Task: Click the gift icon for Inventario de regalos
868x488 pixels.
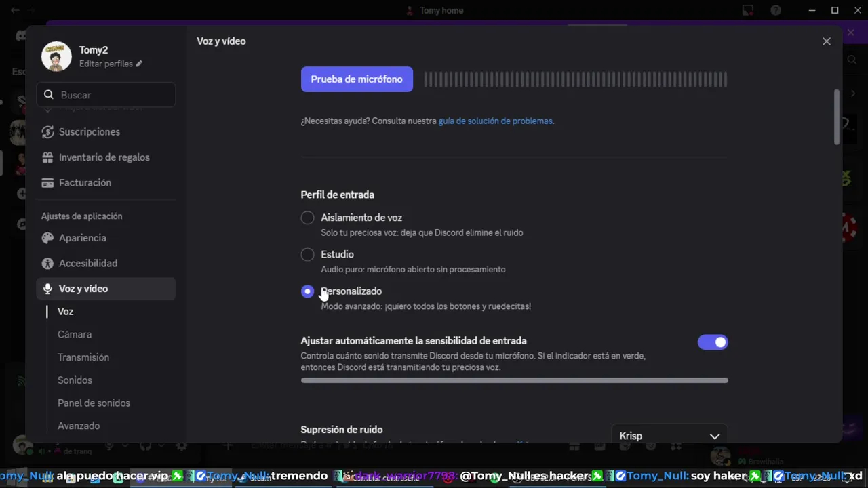Action: tap(47, 157)
